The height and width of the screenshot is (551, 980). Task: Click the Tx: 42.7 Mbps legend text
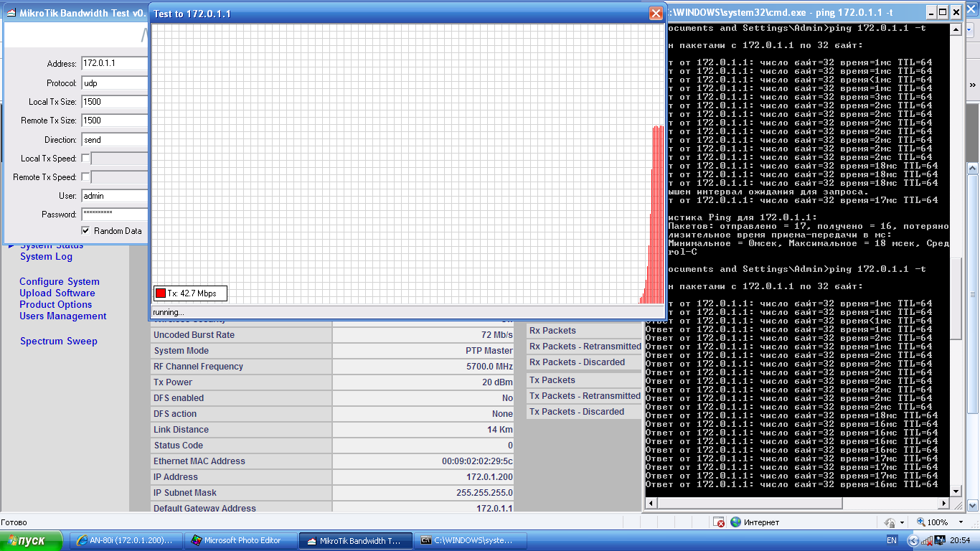[192, 293]
